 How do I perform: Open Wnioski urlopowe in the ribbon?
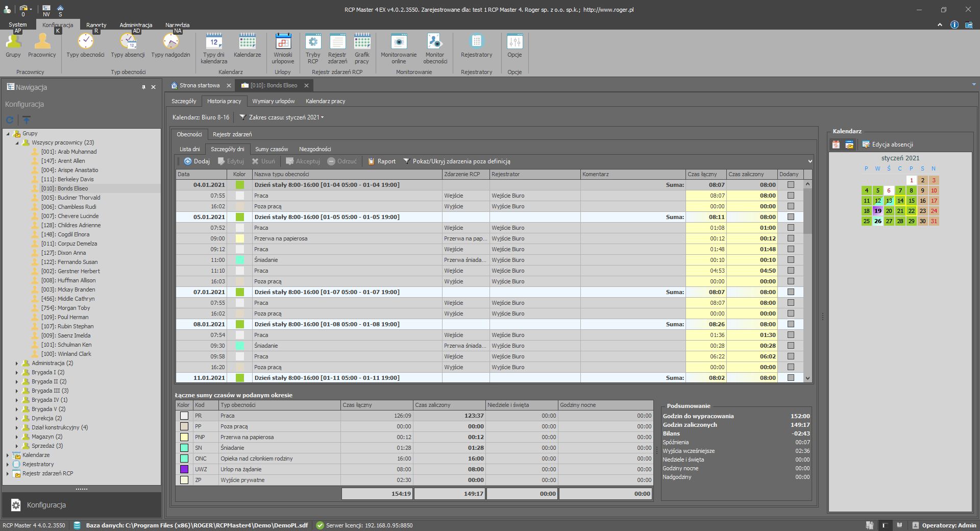point(283,43)
